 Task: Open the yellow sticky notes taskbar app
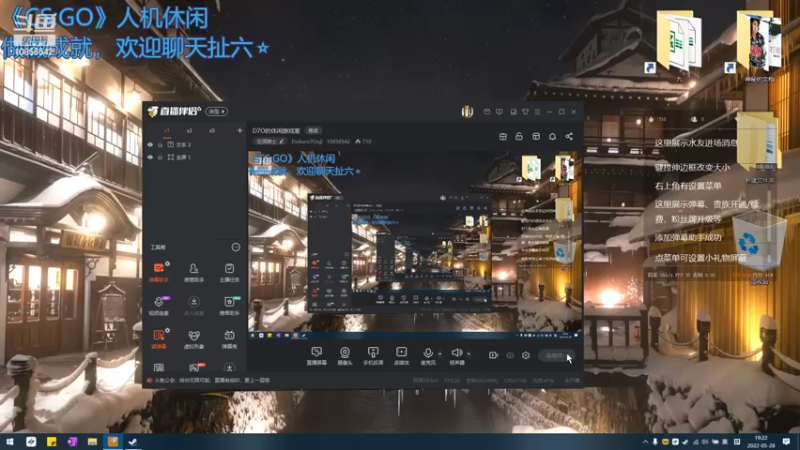click(52, 441)
